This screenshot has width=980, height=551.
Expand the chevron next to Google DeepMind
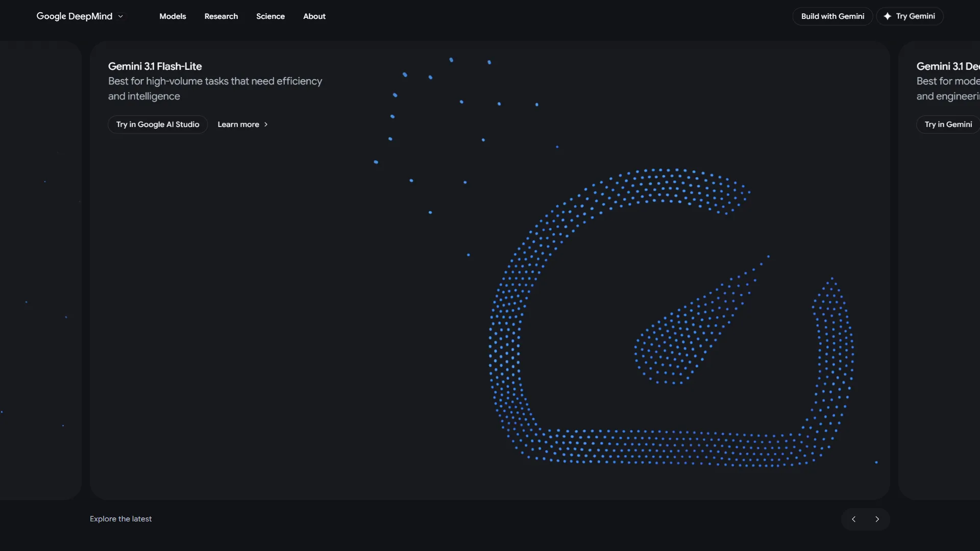[120, 16]
